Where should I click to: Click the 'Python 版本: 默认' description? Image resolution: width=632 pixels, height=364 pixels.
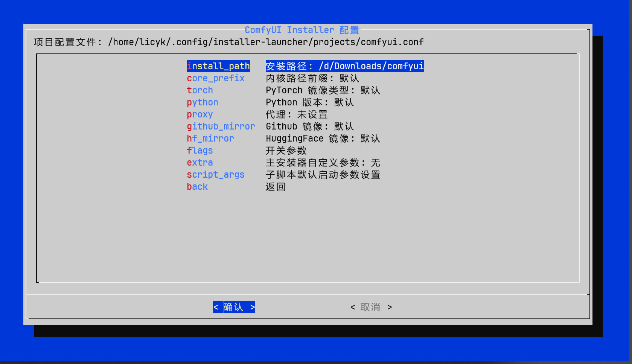310,102
